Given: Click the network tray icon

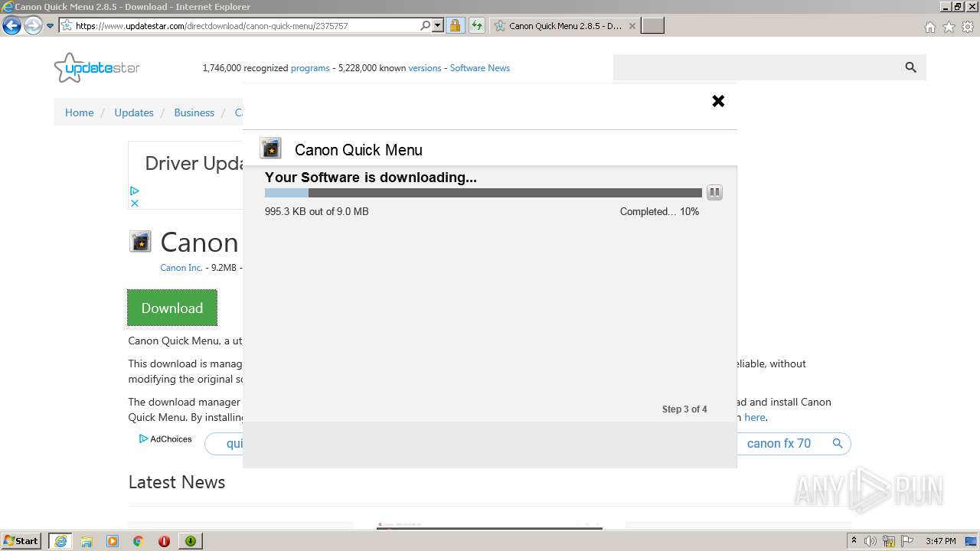Looking at the screenshot, I should (889, 541).
